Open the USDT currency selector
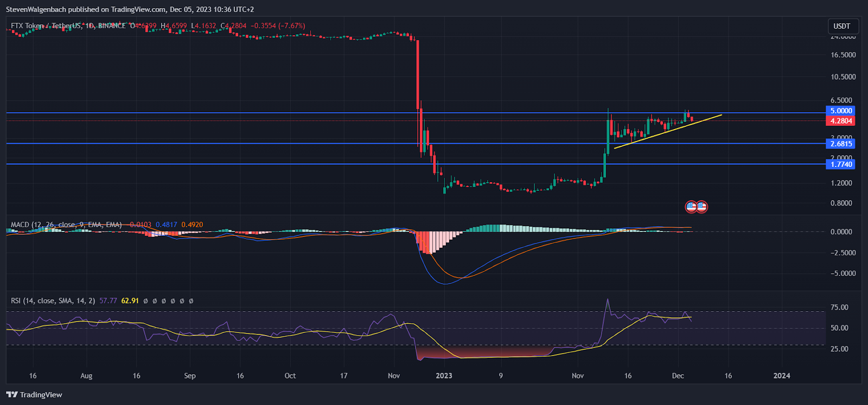Viewport: 868px width, 405px height. [842, 26]
